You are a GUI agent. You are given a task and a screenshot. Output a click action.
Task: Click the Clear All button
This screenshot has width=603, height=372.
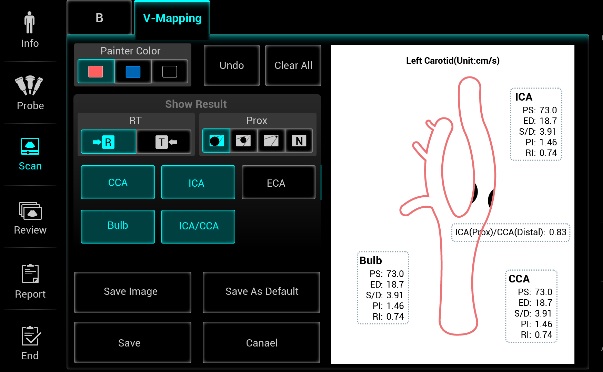[293, 65]
